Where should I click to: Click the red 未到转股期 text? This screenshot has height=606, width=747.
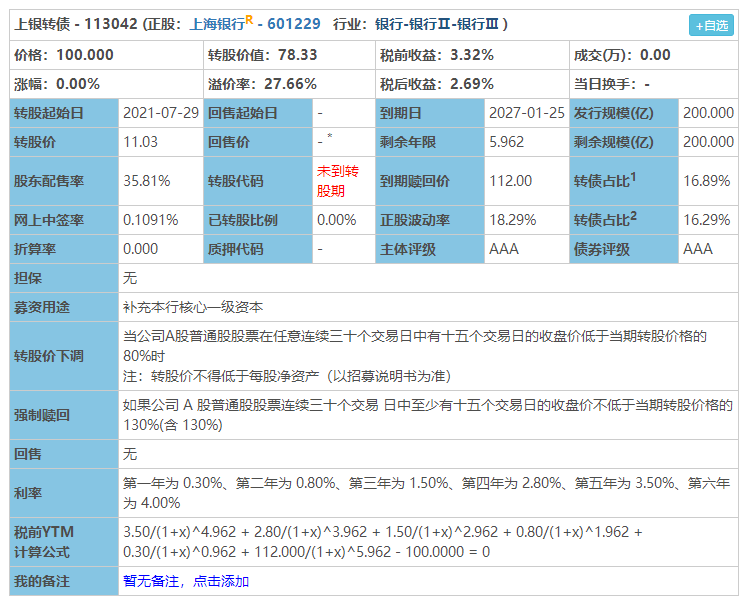[338, 181]
